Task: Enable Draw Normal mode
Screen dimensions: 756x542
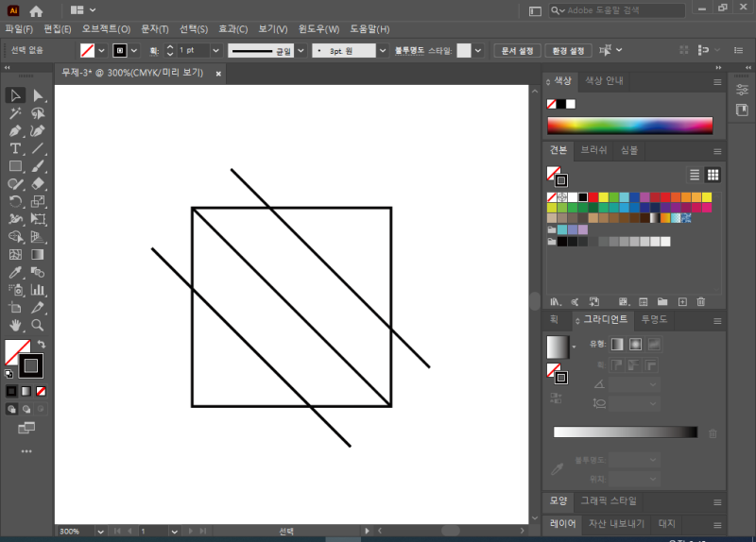Action: click(11, 409)
